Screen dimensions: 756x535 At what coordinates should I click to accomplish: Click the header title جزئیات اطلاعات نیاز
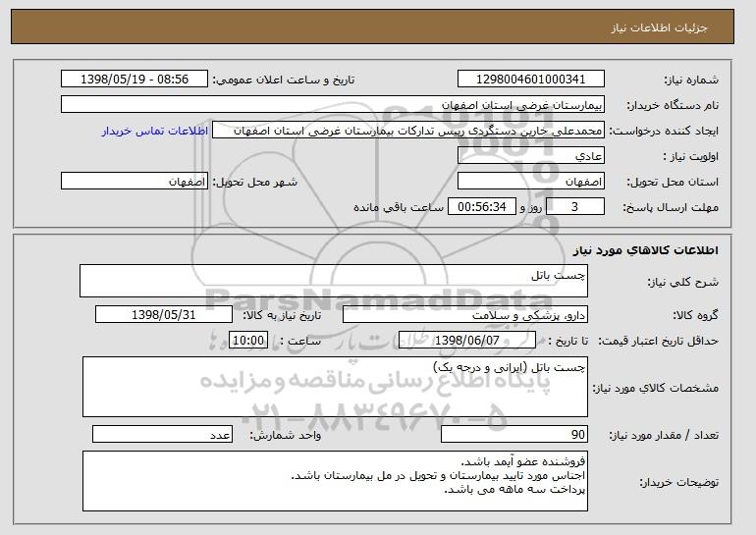point(659,27)
